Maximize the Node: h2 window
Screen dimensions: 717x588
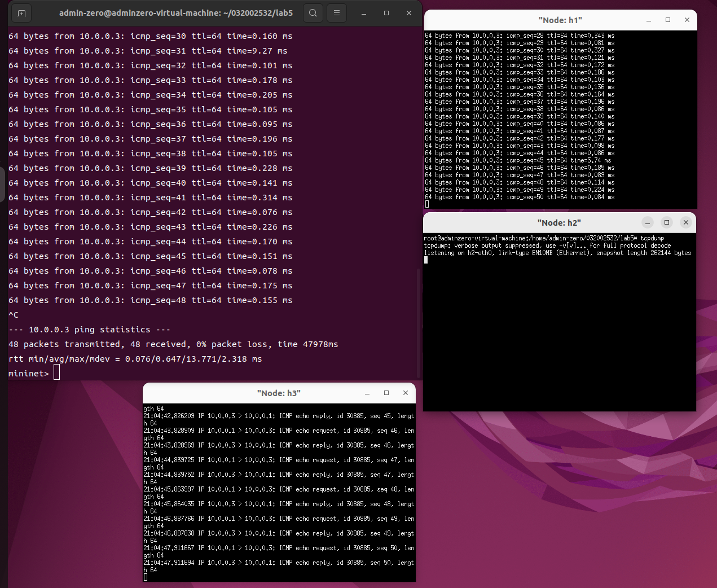667,222
